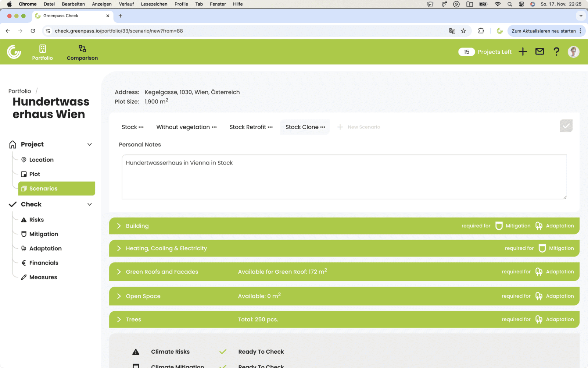Click the Climate Risks warning icon

(x=136, y=352)
